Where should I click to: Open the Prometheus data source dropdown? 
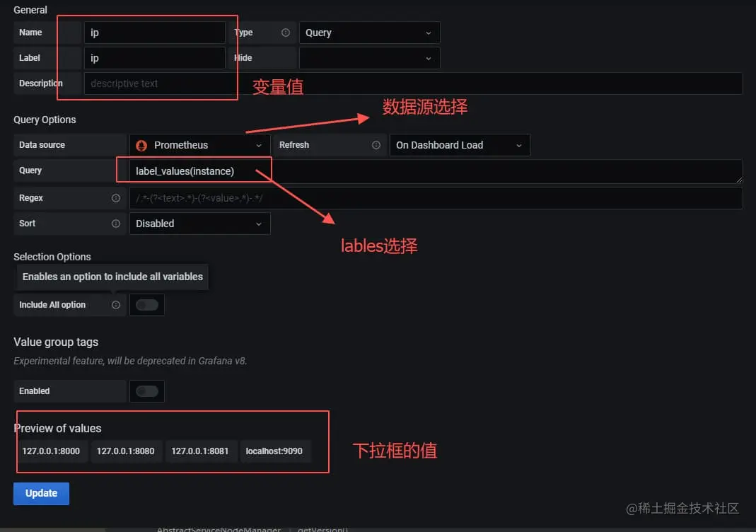click(199, 145)
